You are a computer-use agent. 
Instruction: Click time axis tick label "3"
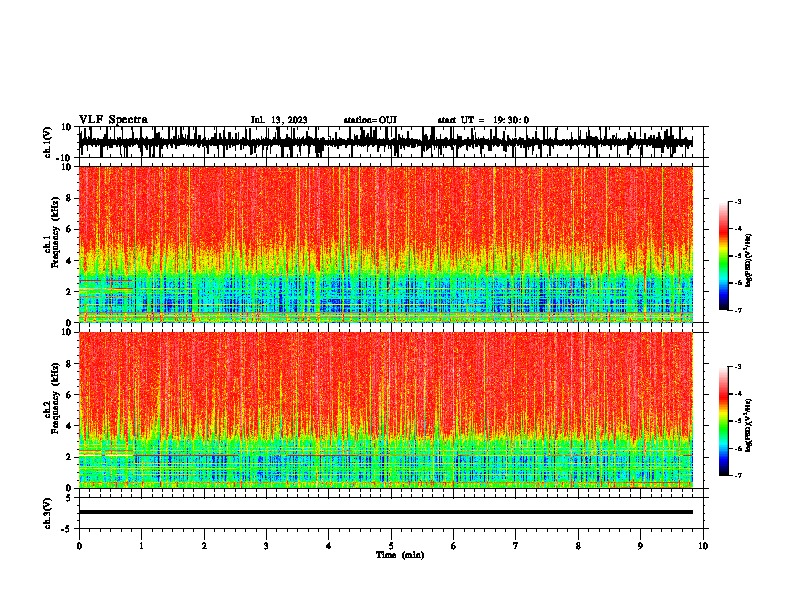coord(266,546)
